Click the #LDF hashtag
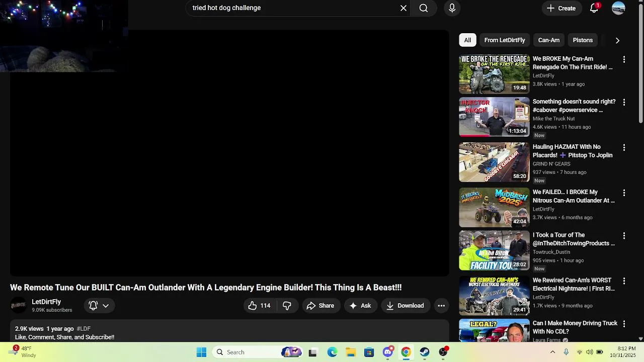The image size is (644, 362). tap(84, 329)
